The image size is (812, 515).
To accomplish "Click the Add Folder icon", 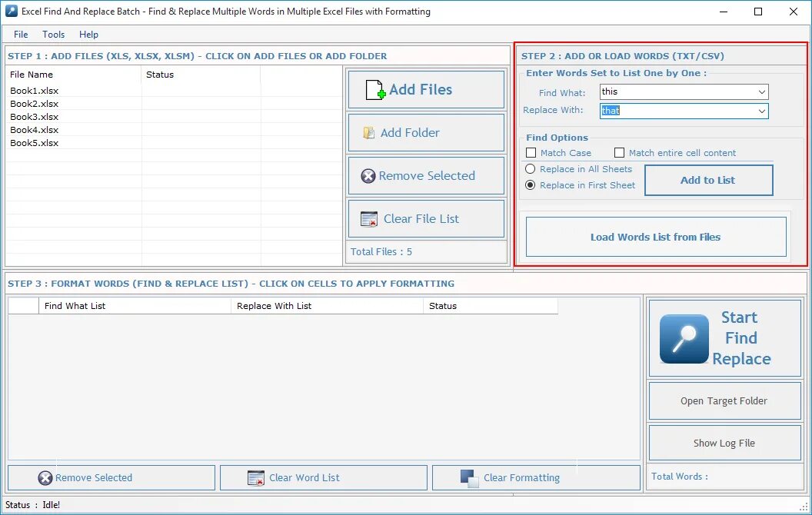I will coord(369,133).
